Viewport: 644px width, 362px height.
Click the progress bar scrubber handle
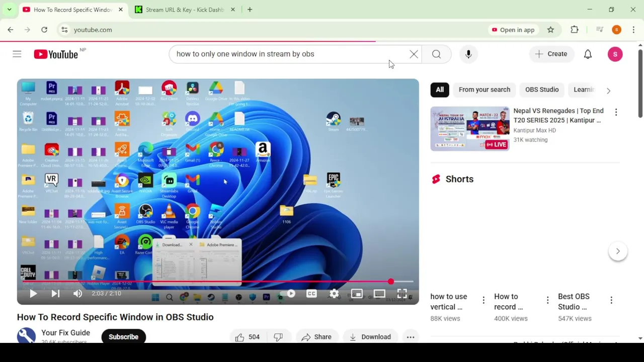pos(391,282)
